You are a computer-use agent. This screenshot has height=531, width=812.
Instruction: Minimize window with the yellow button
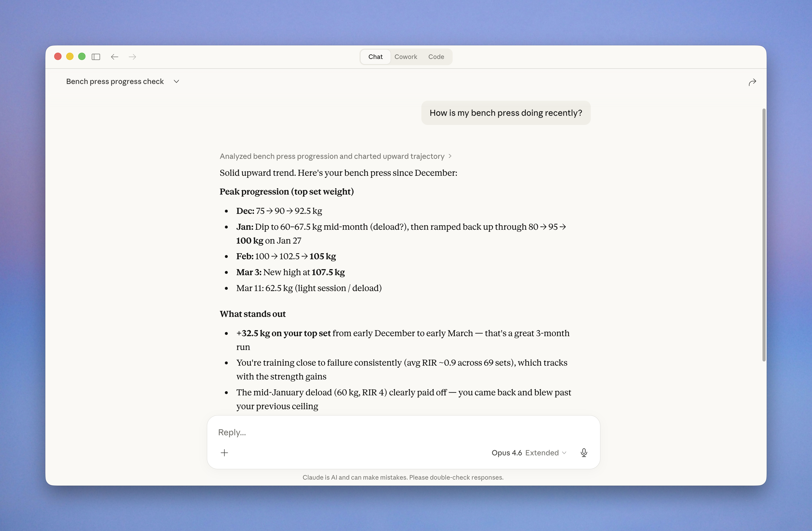[70, 57]
